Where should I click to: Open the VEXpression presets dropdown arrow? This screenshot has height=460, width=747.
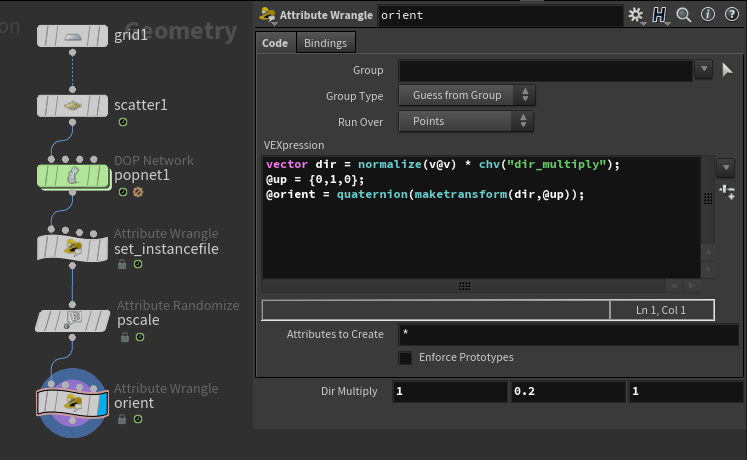[726, 168]
